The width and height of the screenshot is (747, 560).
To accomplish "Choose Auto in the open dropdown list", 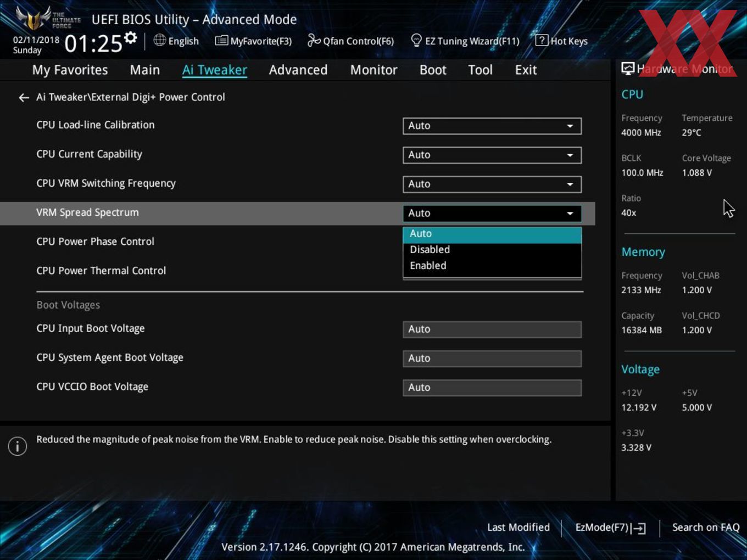I will [x=492, y=234].
